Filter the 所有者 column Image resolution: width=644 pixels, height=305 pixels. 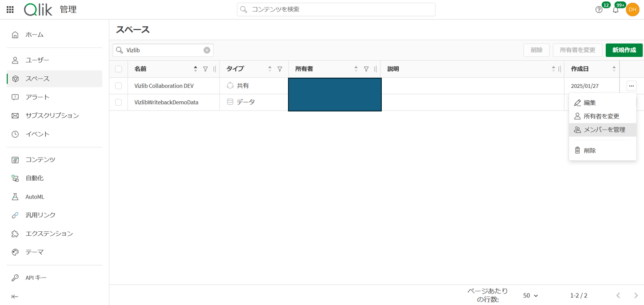(x=366, y=69)
